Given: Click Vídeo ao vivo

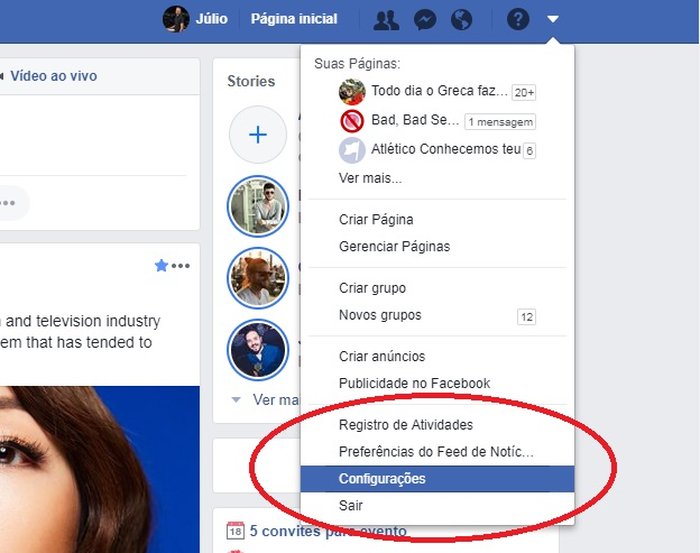Looking at the screenshot, I should tap(53, 76).
